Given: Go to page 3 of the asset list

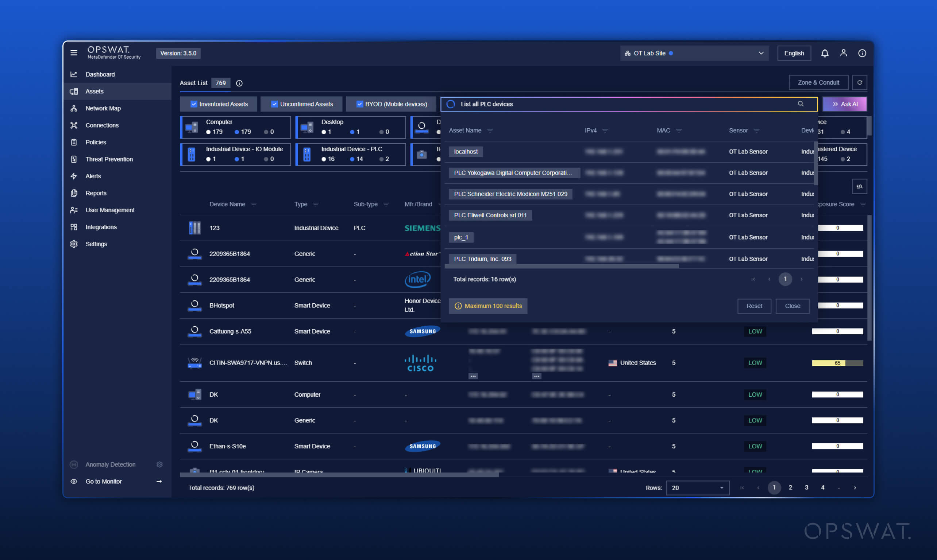Looking at the screenshot, I should tap(806, 487).
